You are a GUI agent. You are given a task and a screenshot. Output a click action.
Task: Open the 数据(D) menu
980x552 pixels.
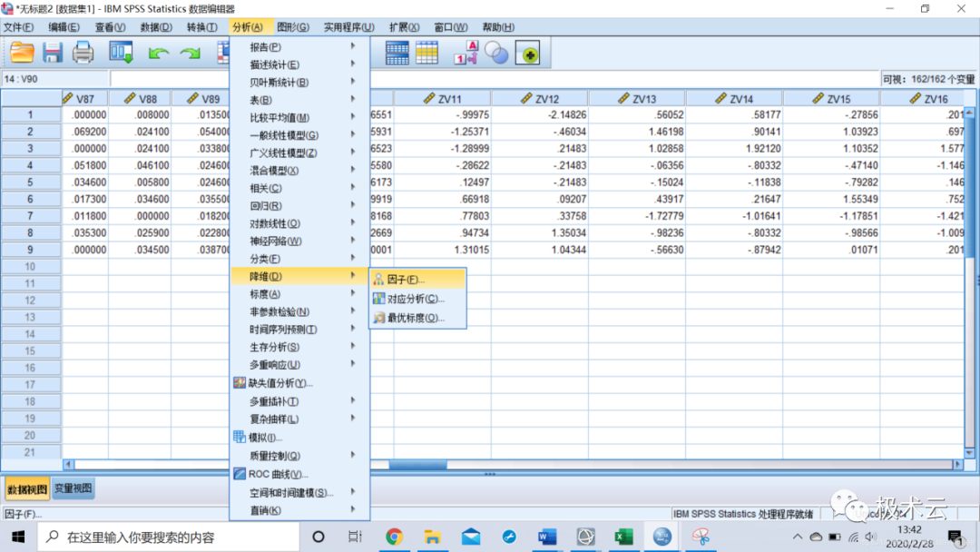click(x=156, y=27)
